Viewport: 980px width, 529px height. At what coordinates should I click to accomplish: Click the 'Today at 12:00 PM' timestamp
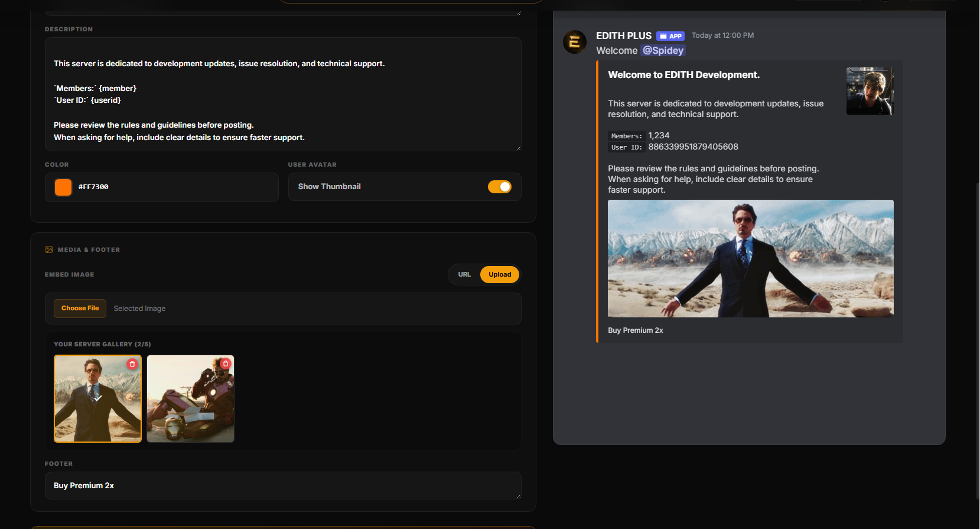(x=722, y=35)
